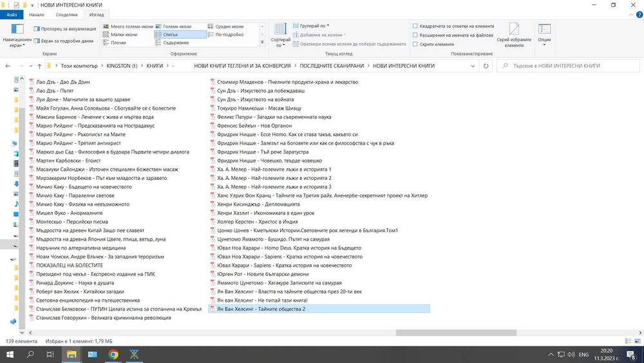Viewport: 644px width, 363px height.
Task: Select Плочки tiles layout
Action: tap(115, 43)
